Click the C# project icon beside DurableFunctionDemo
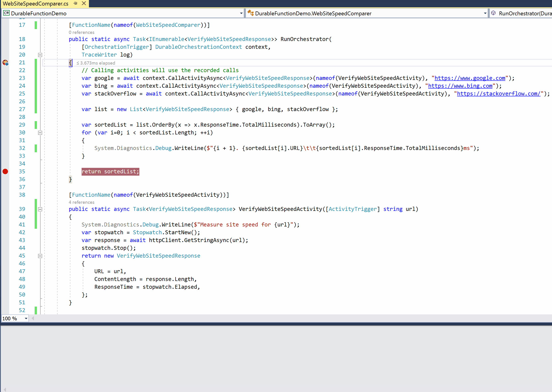The height and width of the screenshot is (392, 552). (x=6, y=13)
